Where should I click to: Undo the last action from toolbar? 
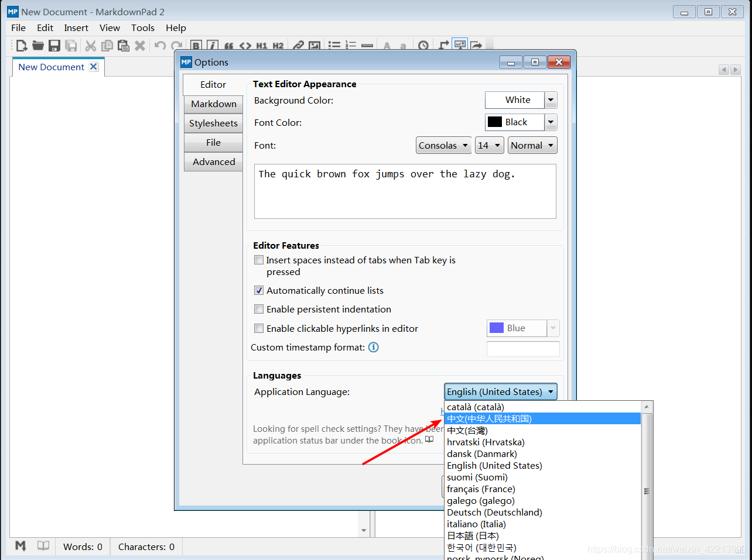click(x=160, y=46)
